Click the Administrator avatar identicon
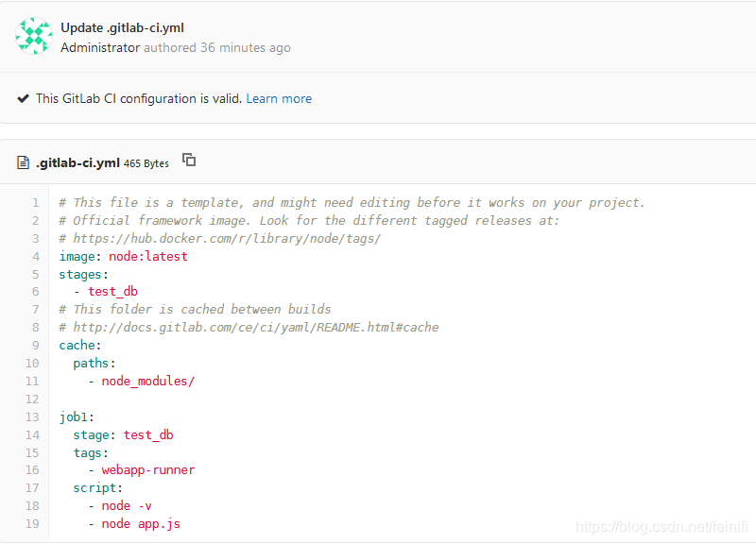Viewport: 756px width, 544px height. (34, 36)
